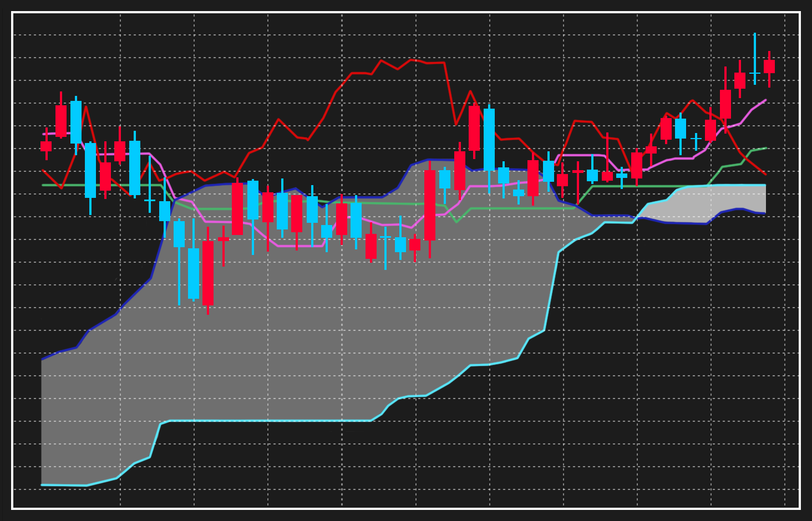Click the leftmost red candlestick
This screenshot has width=812, height=521.
point(46,146)
